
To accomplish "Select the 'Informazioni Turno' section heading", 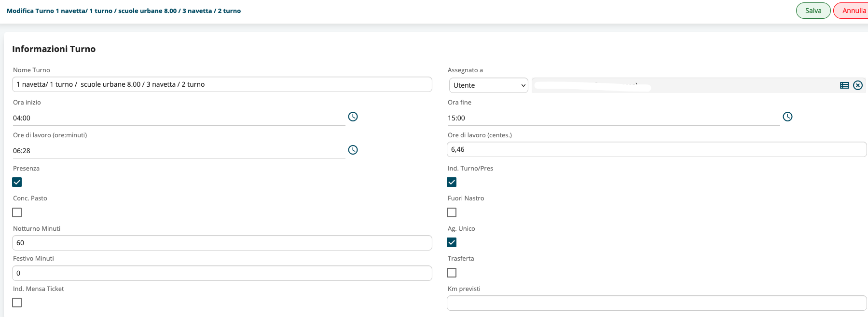I will coord(54,49).
